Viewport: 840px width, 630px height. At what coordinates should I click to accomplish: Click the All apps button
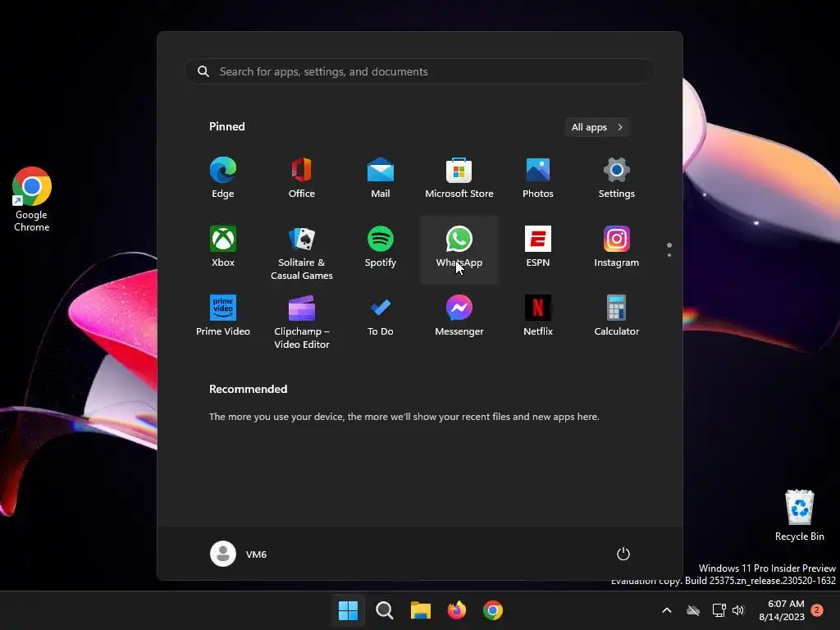[x=597, y=127]
